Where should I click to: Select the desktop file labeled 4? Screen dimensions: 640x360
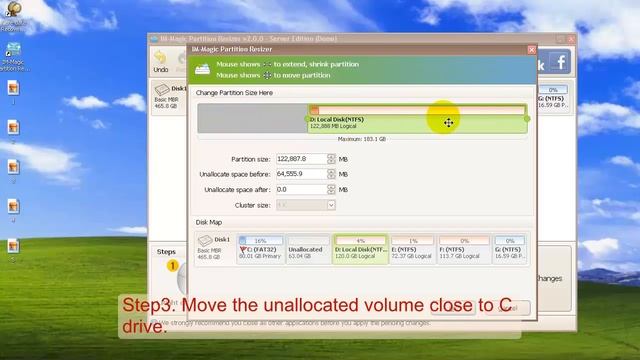coord(13,207)
